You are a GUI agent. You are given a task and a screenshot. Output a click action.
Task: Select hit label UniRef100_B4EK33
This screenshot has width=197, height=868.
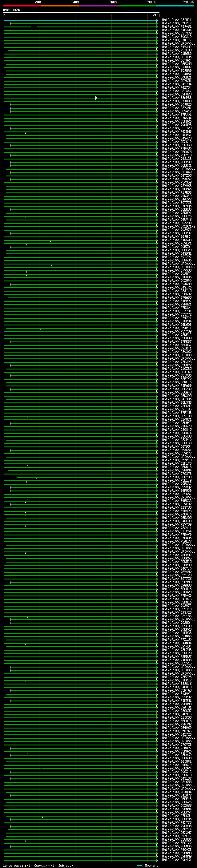pyautogui.click(x=176, y=501)
